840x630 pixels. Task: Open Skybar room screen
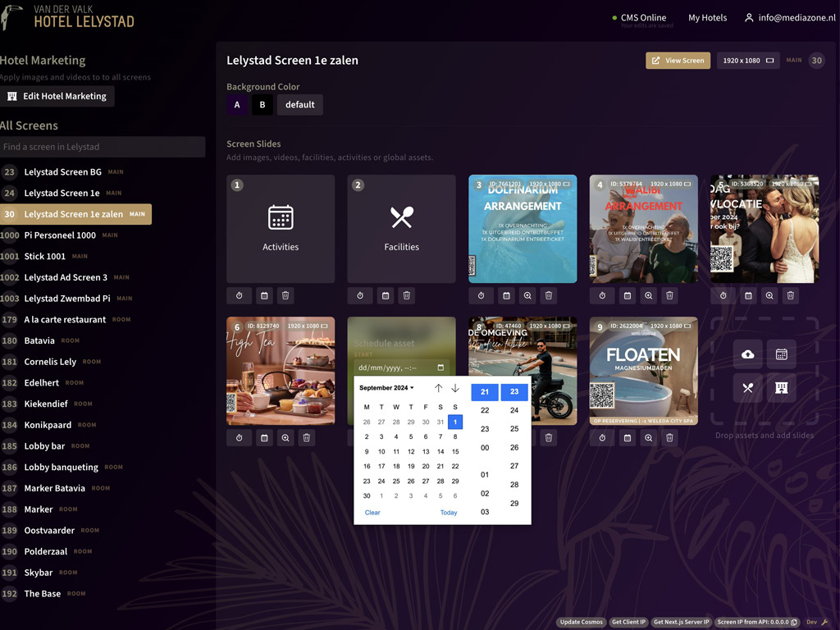pos(38,573)
